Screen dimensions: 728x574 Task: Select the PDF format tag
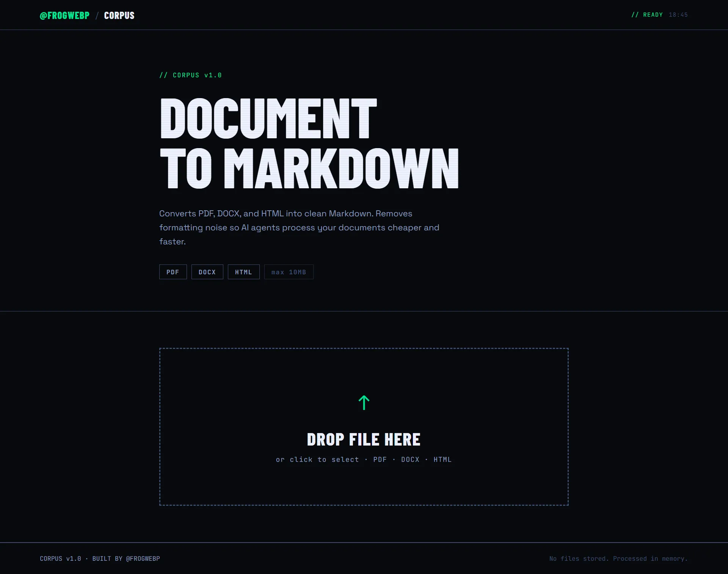coord(173,272)
